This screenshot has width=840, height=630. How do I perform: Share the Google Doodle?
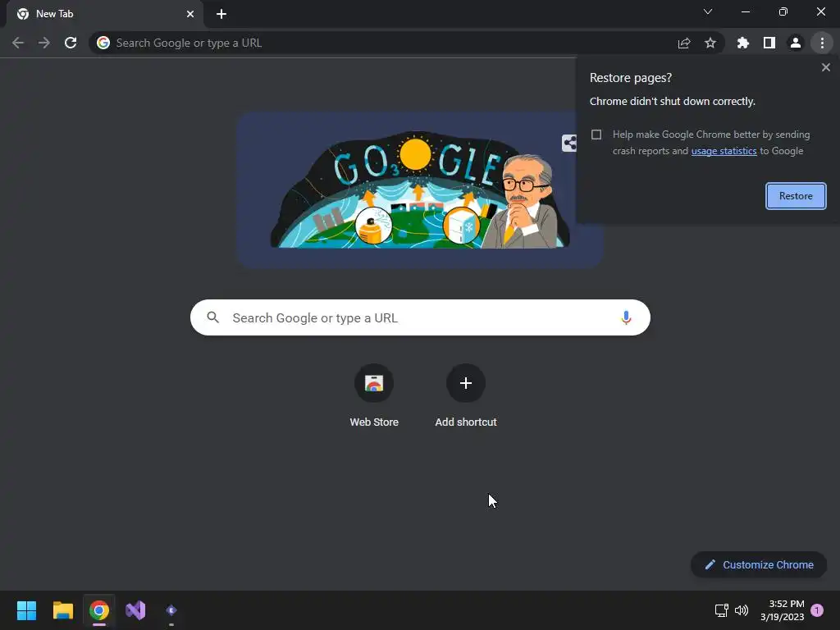(569, 143)
